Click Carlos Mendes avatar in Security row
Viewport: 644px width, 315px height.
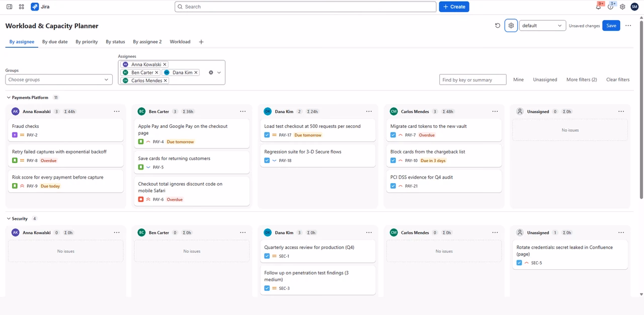pos(393,232)
